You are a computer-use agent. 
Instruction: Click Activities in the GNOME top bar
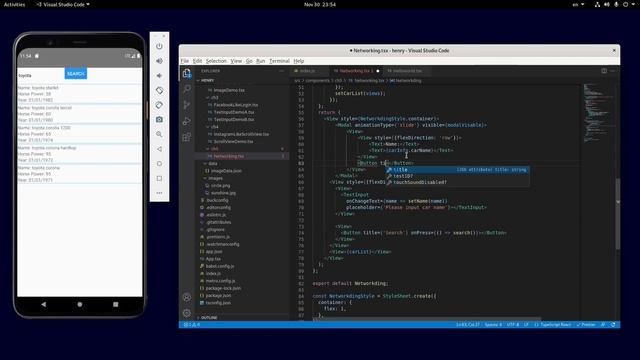pyautogui.click(x=14, y=4)
